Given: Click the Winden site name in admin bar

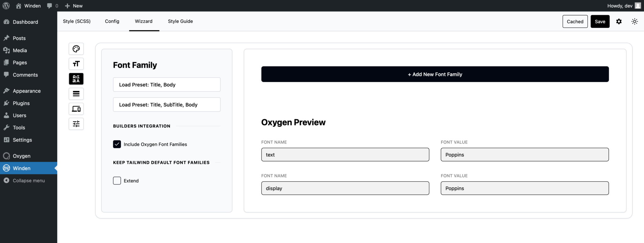Looking at the screenshot, I should click(x=33, y=6).
